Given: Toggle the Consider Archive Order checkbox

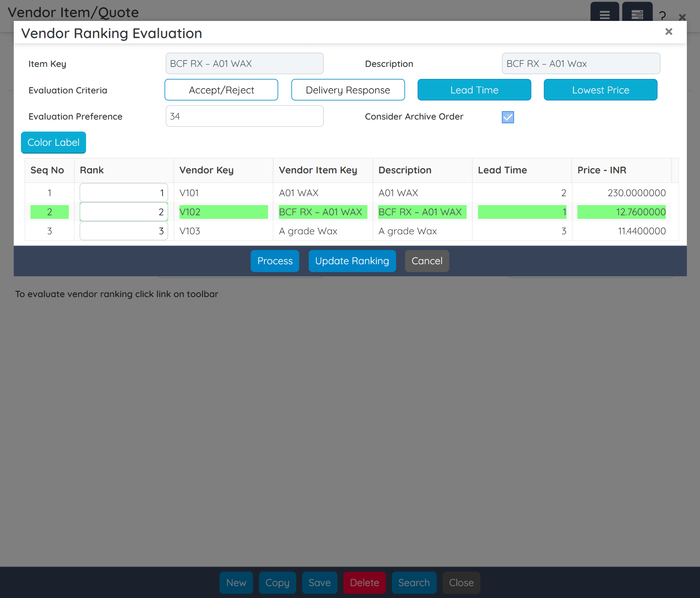Looking at the screenshot, I should pos(507,117).
